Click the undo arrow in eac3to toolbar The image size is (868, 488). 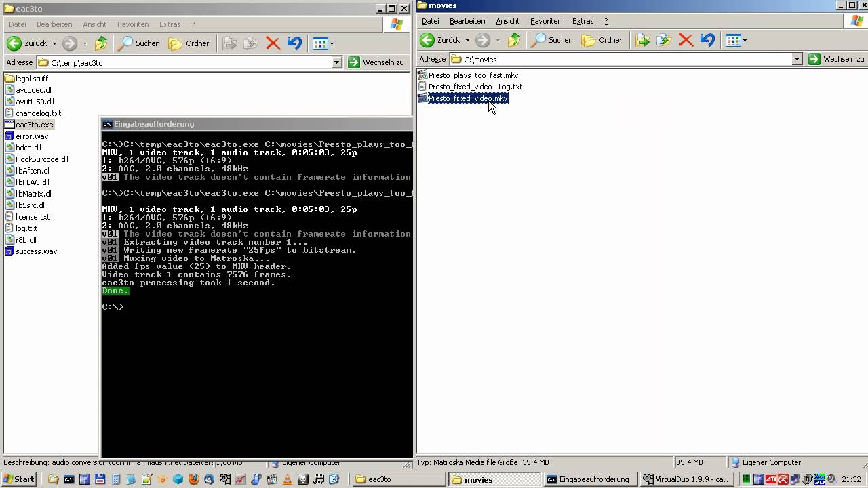294,43
